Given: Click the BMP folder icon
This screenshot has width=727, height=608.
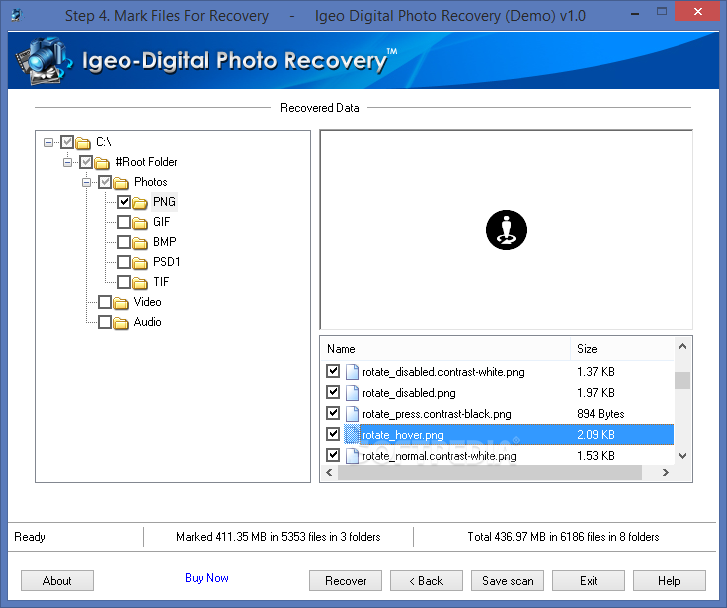Looking at the screenshot, I should tap(140, 243).
